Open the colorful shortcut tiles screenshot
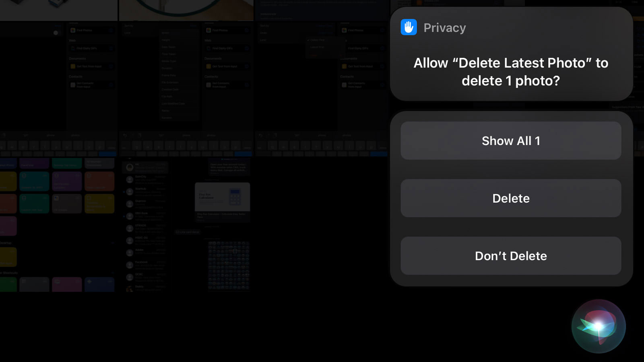Viewport: 644px width, 362px height. tap(58, 225)
